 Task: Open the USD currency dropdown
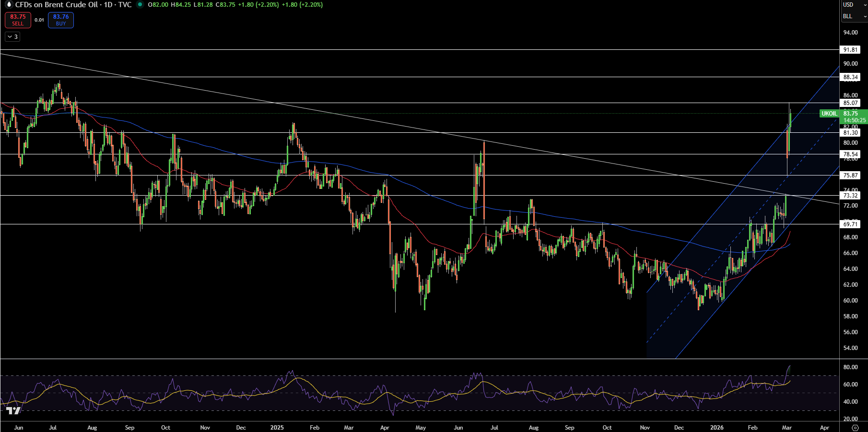click(855, 4)
